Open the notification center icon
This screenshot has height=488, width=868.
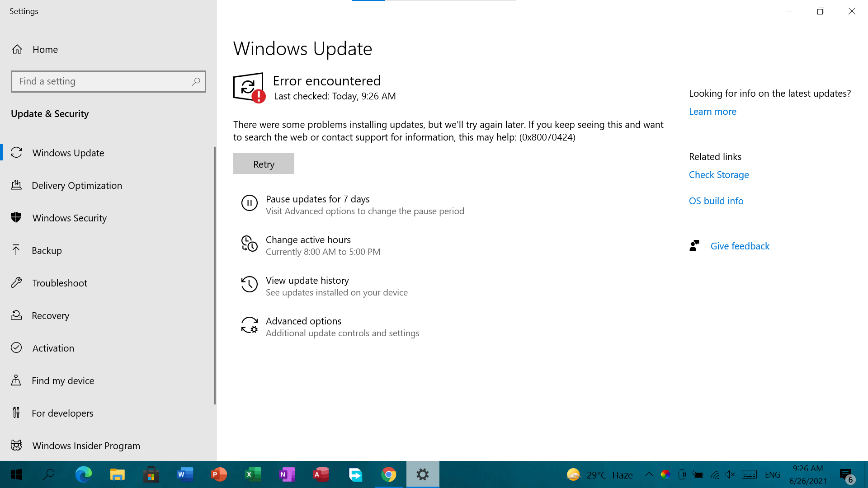[847, 475]
